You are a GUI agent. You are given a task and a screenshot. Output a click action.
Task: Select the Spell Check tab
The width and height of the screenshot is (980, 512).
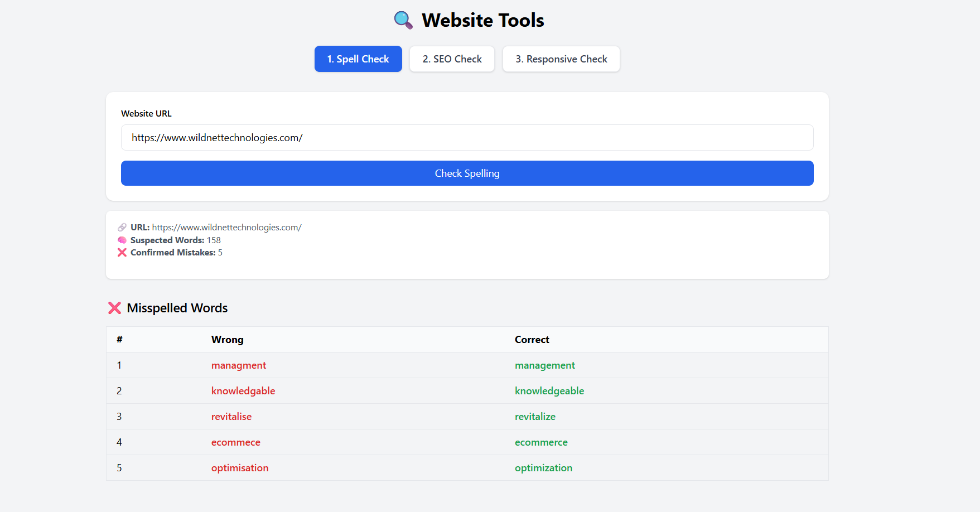pos(358,59)
